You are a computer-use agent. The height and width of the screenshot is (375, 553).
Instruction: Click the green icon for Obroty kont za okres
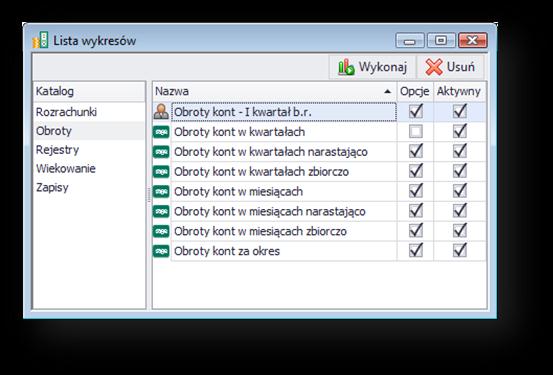pyautogui.click(x=161, y=251)
